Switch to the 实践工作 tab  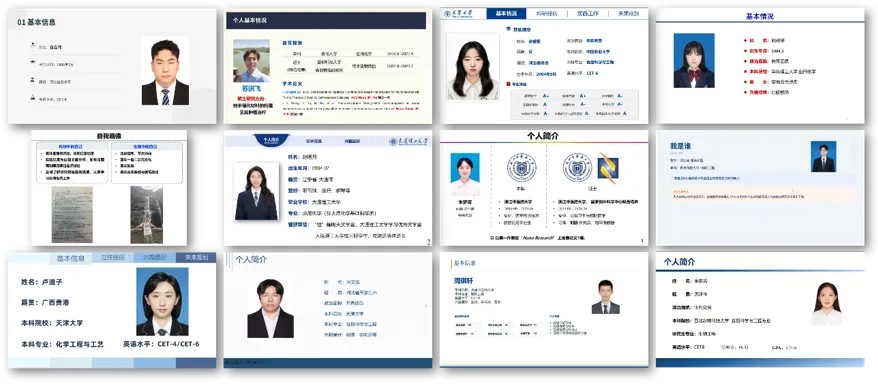(x=587, y=13)
